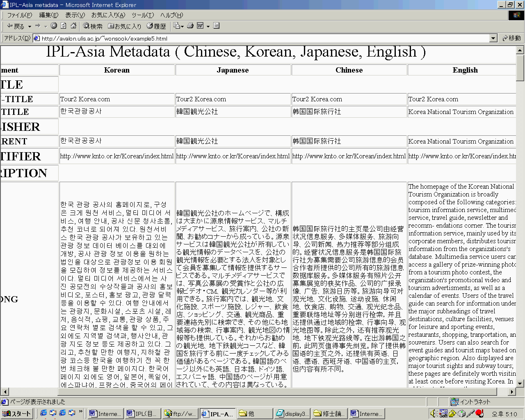Expand the Back button history dropdown

[30, 27]
